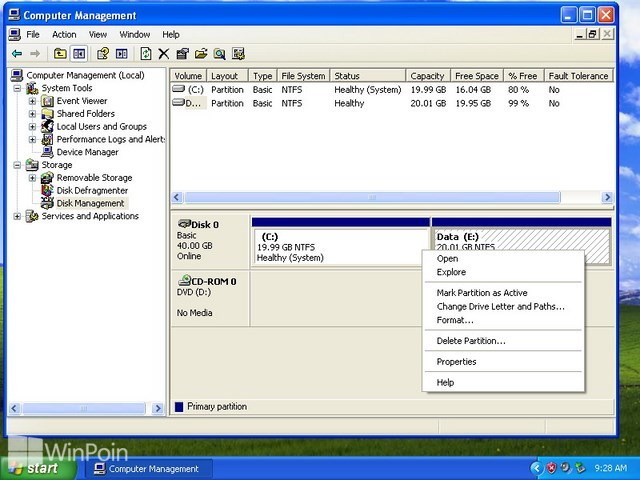Click Computer Management taskbar button
This screenshot has width=640, height=480.
tap(149, 469)
